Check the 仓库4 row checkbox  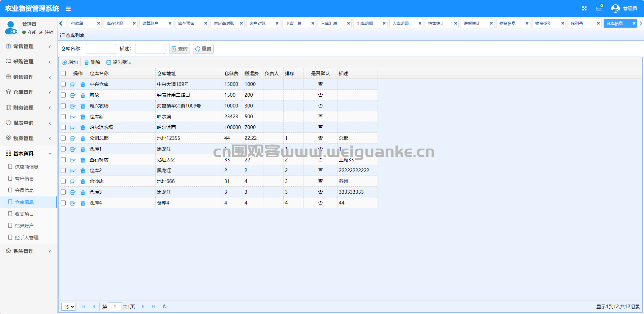[63, 203]
